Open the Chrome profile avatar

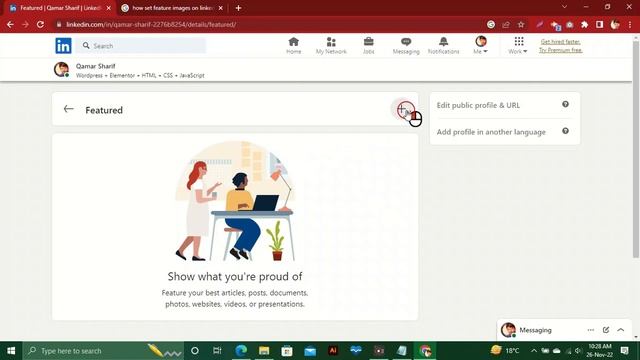[615, 24]
